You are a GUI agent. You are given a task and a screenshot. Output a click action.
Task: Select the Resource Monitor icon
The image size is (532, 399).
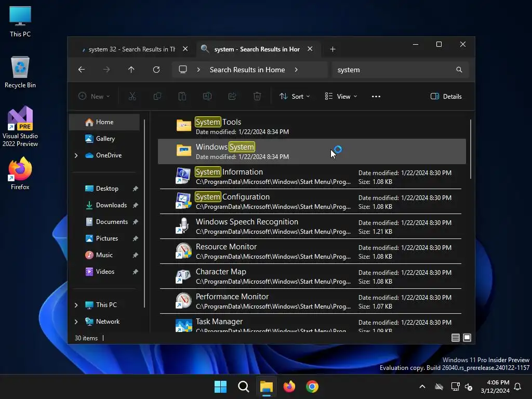pos(183,251)
